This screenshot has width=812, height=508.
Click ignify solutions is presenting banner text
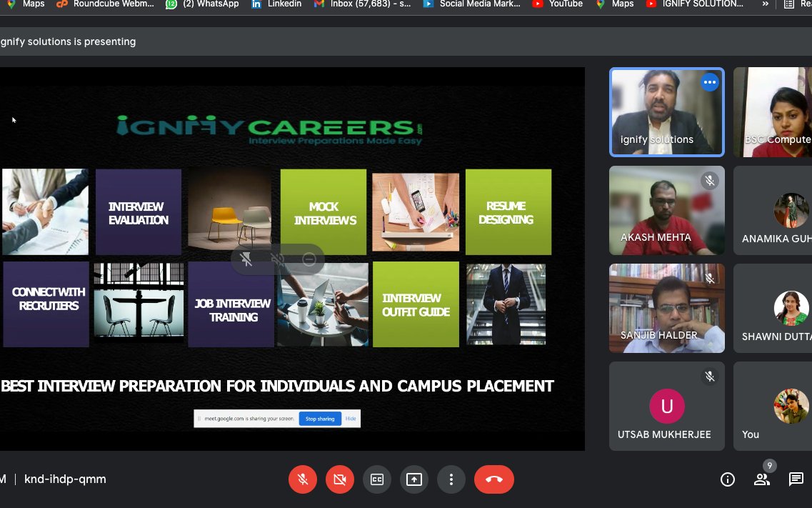tap(68, 41)
